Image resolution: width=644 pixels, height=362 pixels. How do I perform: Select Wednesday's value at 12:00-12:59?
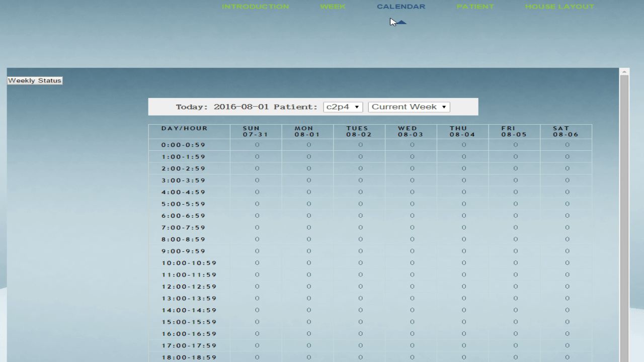pos(412,287)
